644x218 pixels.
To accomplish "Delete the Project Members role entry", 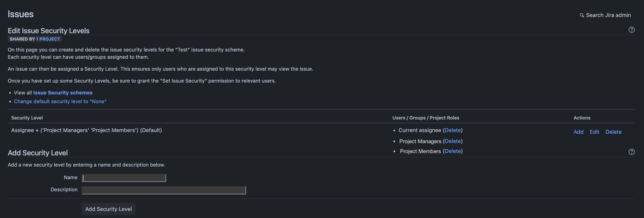I will point(453,151).
